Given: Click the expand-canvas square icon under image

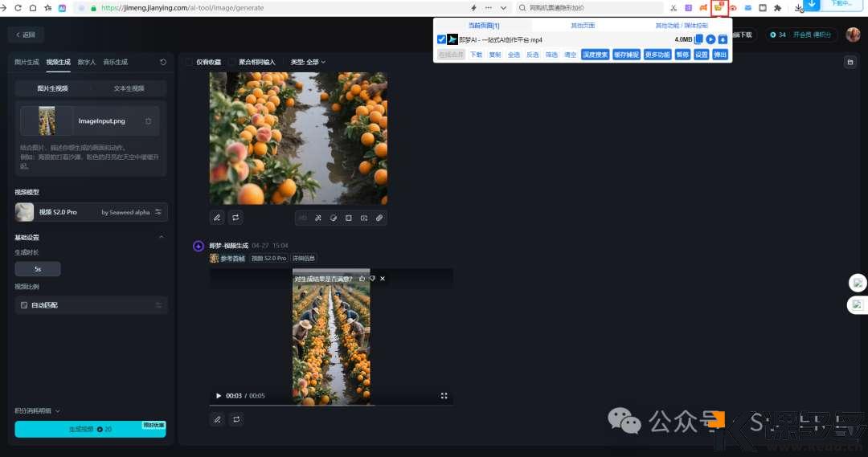Looking at the screenshot, I should (349, 218).
